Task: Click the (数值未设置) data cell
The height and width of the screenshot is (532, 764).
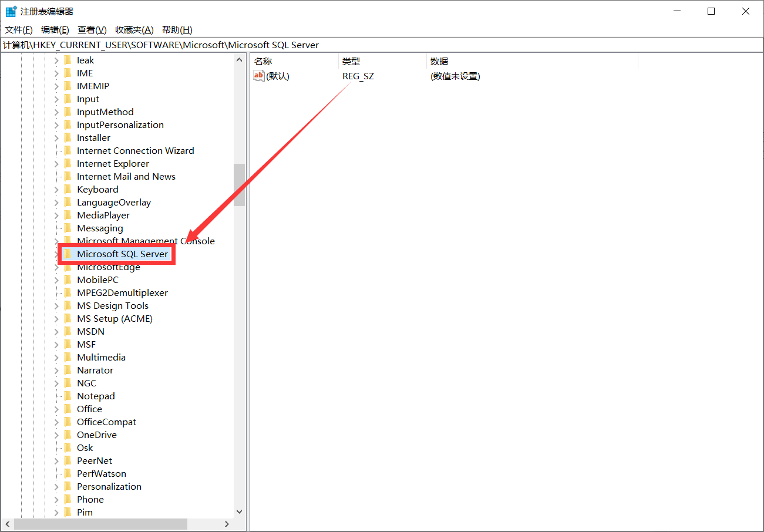Action: coord(455,76)
